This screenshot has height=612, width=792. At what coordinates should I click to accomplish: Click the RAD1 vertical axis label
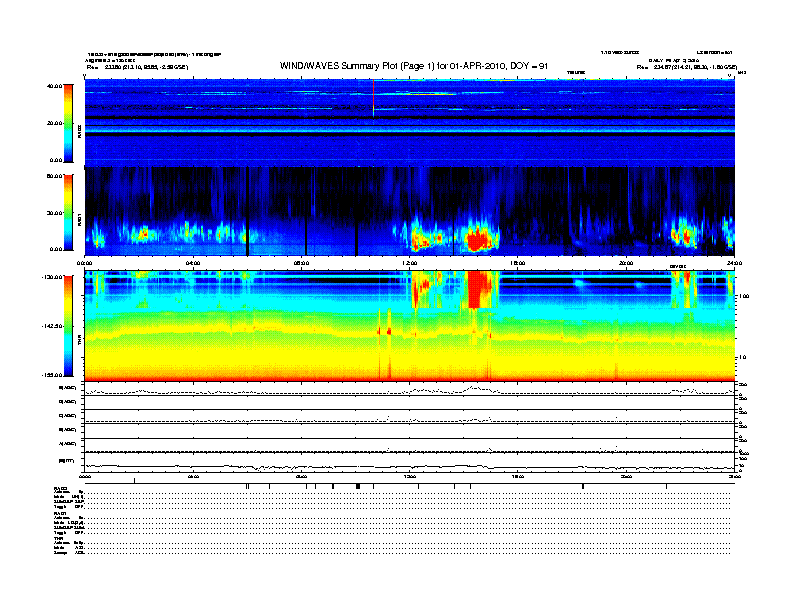(x=79, y=219)
